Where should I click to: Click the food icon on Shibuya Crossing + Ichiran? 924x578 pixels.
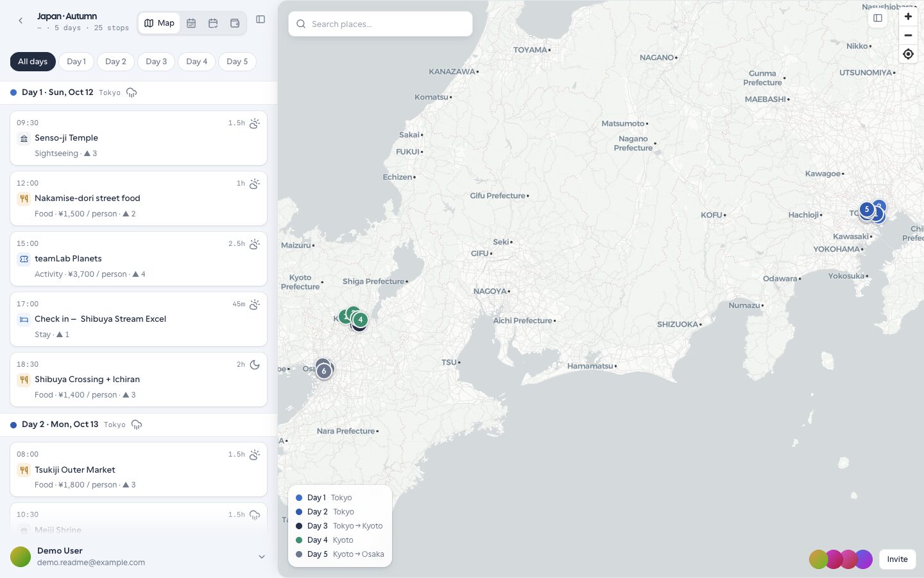(24, 380)
